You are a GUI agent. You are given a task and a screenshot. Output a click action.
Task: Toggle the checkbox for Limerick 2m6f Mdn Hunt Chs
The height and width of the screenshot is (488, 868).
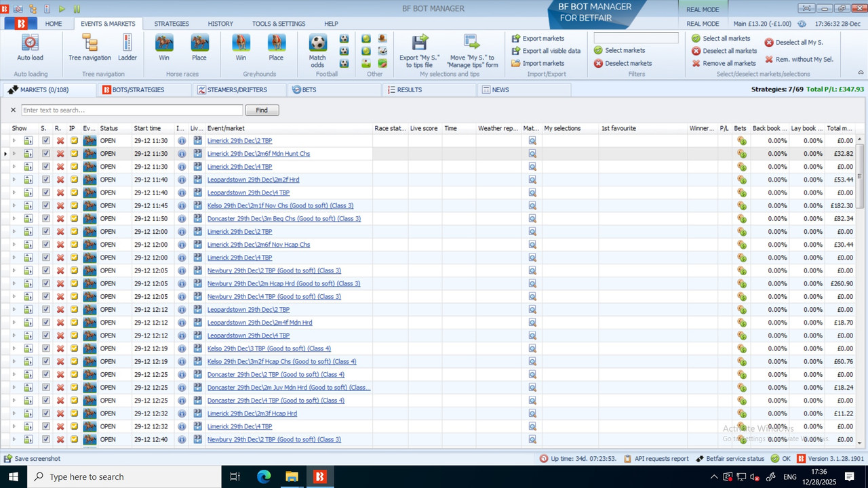tap(46, 154)
